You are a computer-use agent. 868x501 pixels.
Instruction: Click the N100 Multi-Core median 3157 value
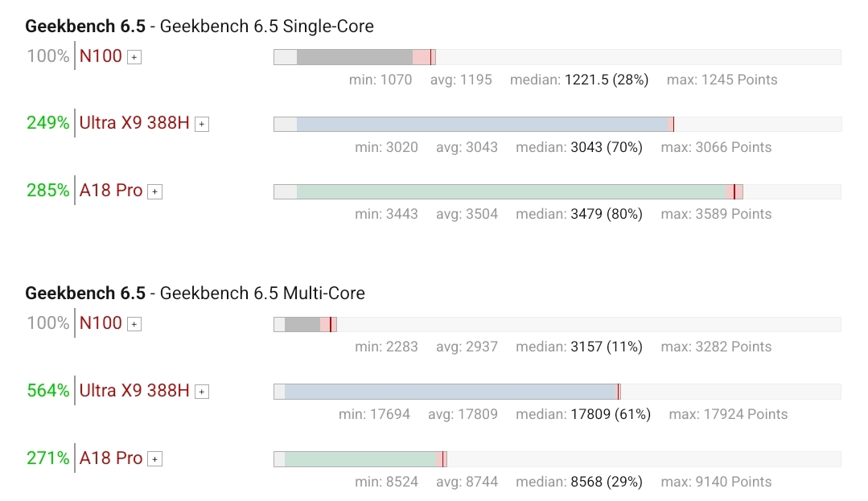[585, 347]
